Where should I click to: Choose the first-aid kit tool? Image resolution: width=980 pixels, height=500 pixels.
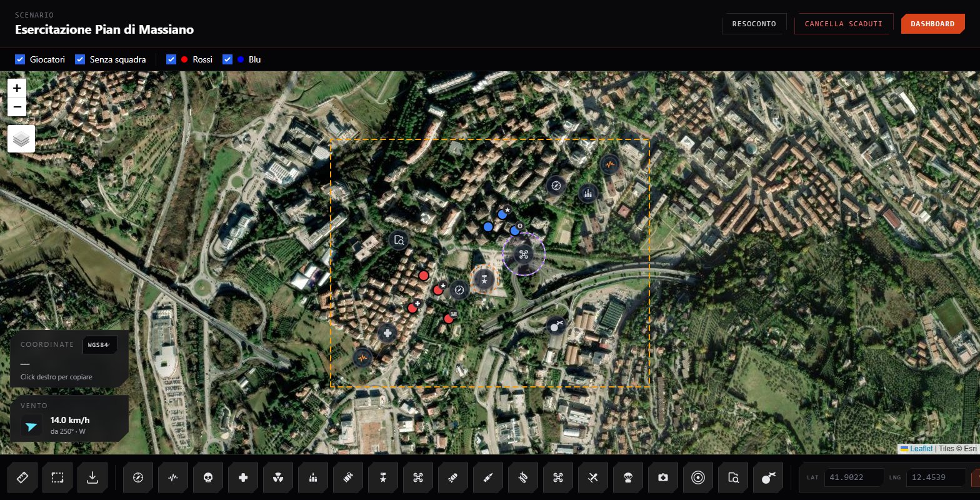click(663, 478)
